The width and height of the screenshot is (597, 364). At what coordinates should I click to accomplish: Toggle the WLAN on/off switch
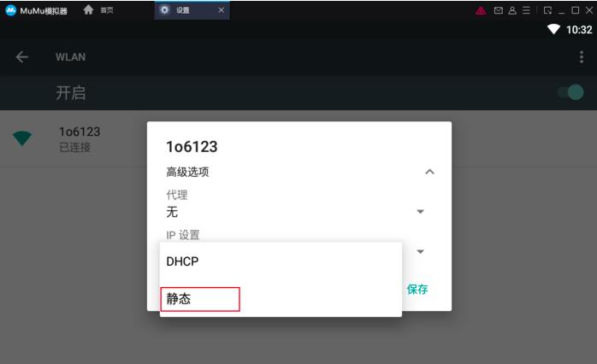(x=570, y=92)
